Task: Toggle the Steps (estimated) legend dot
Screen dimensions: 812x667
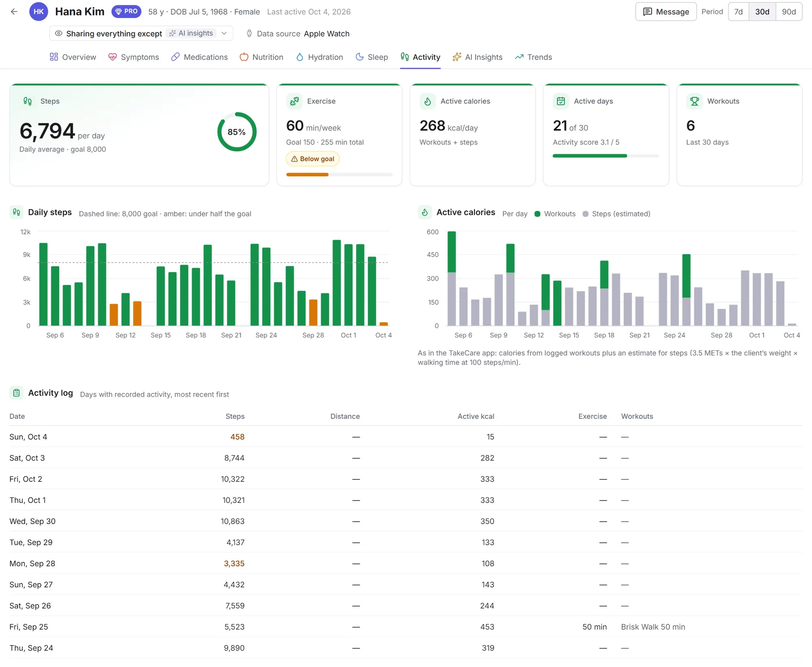Action: 585,214
